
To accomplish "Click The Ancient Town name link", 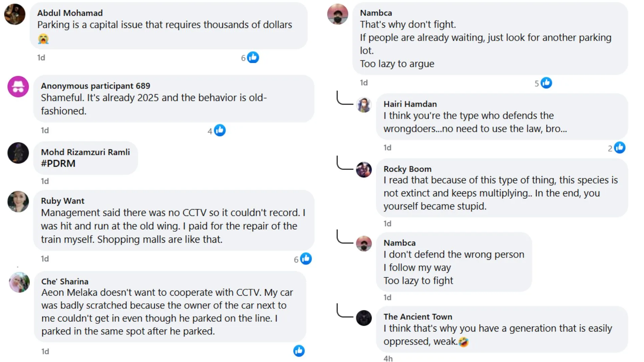I will pyautogui.click(x=418, y=317).
